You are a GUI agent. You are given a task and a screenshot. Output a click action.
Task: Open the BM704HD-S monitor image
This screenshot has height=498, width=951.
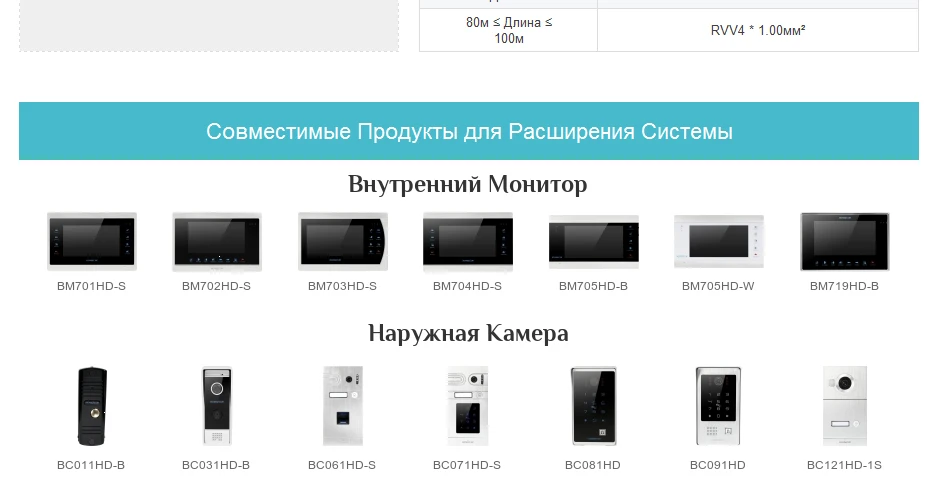[468, 241]
